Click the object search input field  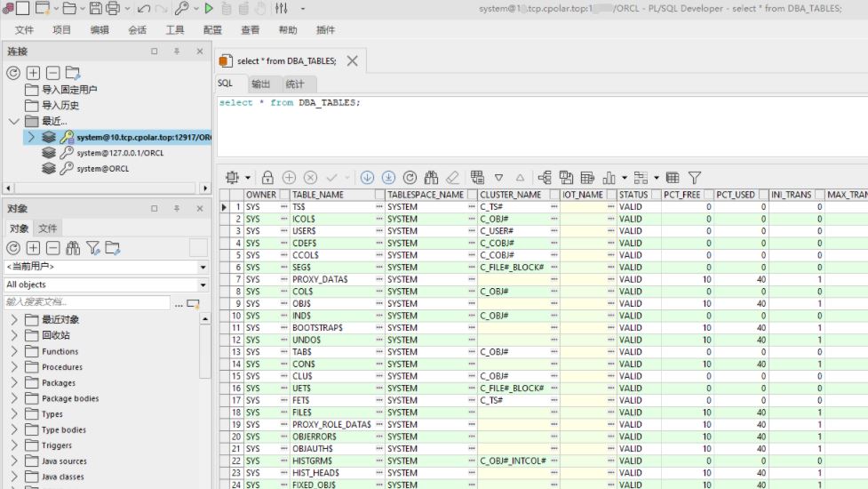click(87, 303)
